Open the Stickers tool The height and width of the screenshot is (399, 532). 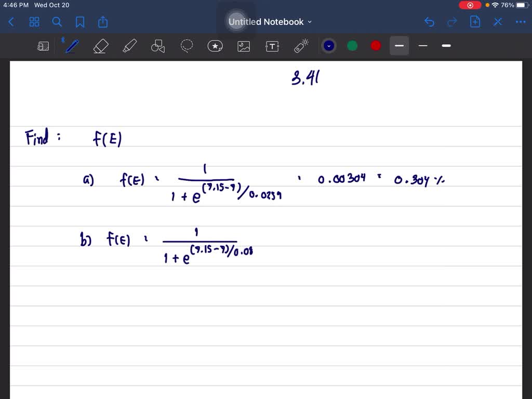click(215, 46)
